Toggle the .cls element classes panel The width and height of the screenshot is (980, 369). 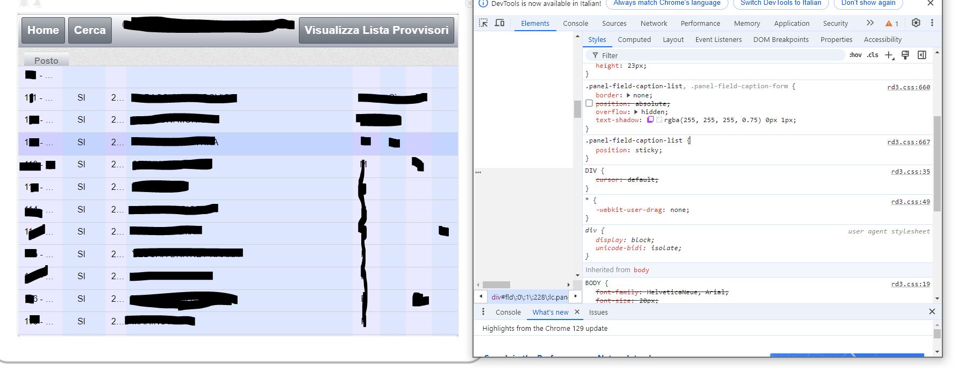click(872, 55)
